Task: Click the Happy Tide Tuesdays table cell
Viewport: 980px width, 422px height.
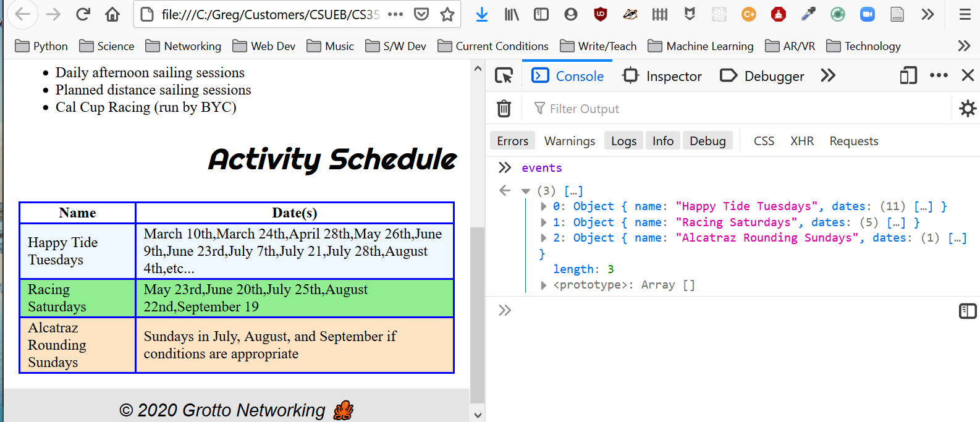Action: [x=78, y=251]
